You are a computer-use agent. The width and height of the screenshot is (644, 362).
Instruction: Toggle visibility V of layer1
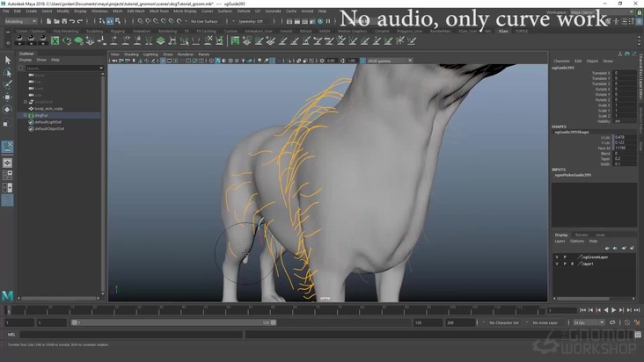557,264
